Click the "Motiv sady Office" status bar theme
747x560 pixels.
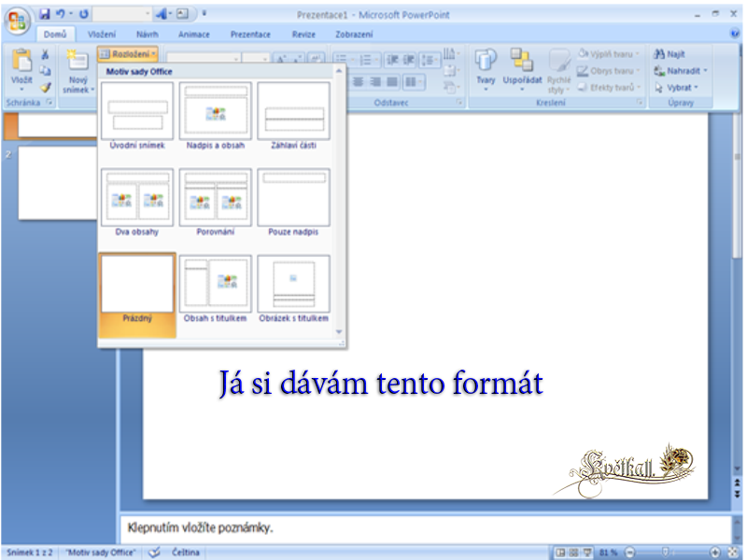point(101,553)
